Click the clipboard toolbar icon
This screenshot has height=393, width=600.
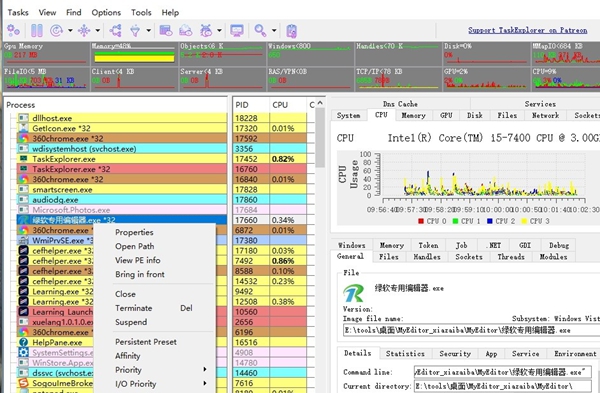pyautogui.click(x=292, y=30)
